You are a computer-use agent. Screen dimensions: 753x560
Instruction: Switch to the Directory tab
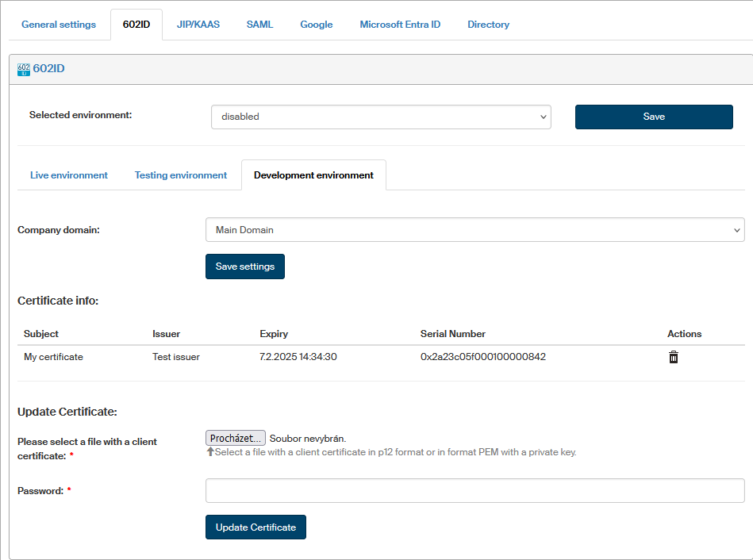(488, 25)
